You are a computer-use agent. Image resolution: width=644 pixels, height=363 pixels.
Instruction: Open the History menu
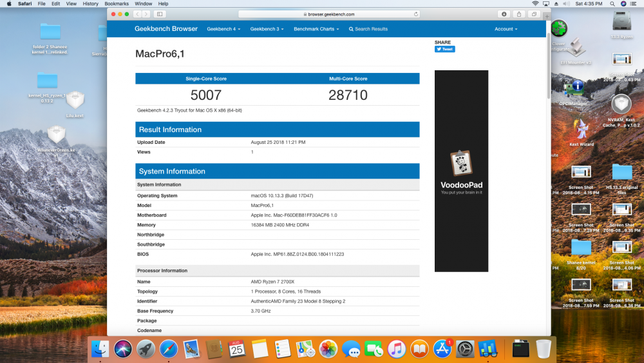coord(90,4)
